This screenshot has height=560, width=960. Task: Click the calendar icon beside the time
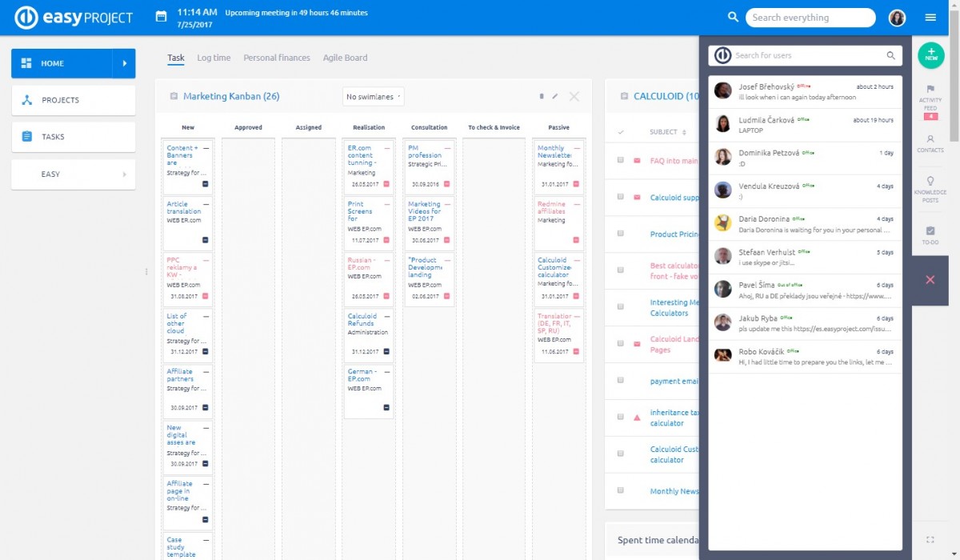pyautogui.click(x=161, y=17)
